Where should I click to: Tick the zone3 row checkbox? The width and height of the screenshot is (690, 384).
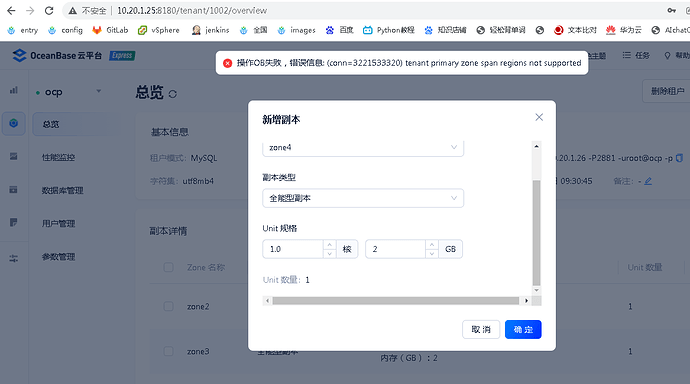168,351
